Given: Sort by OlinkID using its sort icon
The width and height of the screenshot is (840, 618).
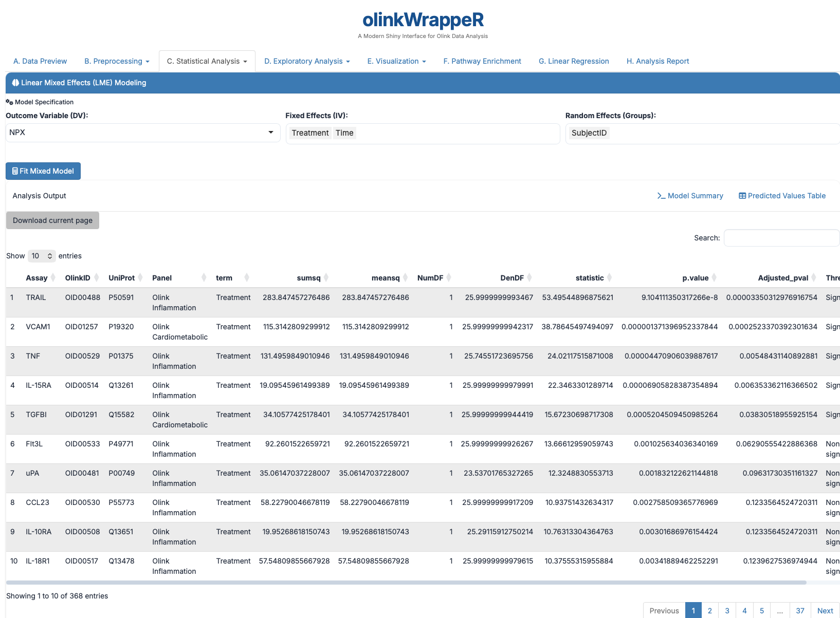Looking at the screenshot, I should click(x=96, y=278).
